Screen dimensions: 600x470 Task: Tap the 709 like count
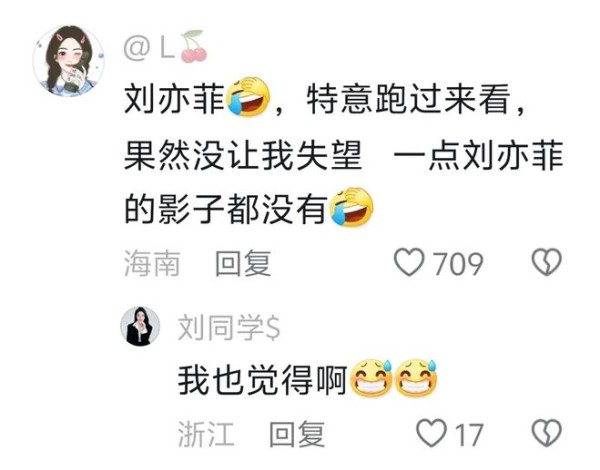point(458,264)
